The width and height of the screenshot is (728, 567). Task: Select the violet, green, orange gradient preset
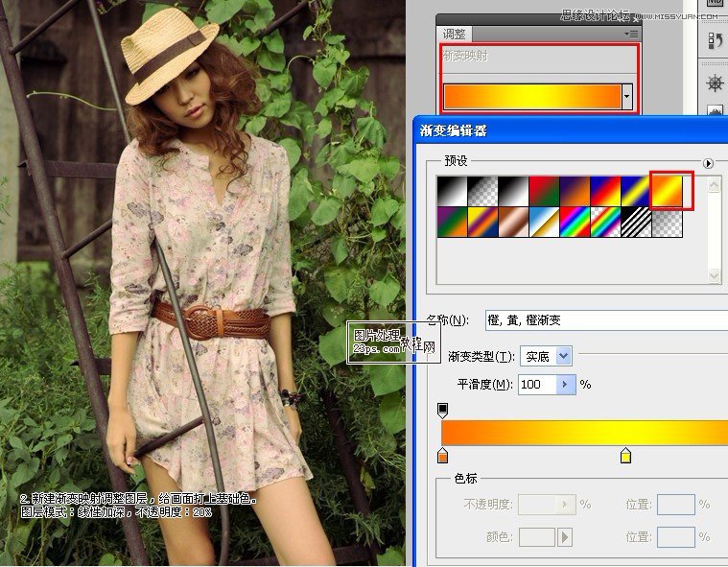point(452,222)
